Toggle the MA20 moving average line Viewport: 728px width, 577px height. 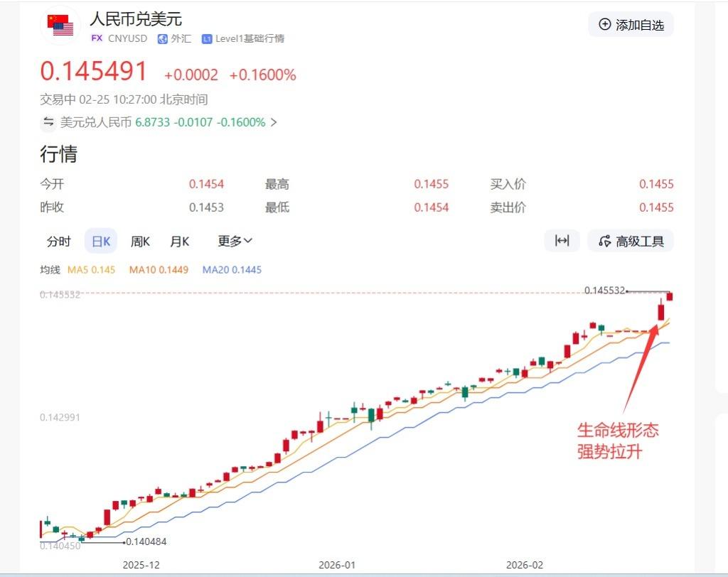coord(232,270)
